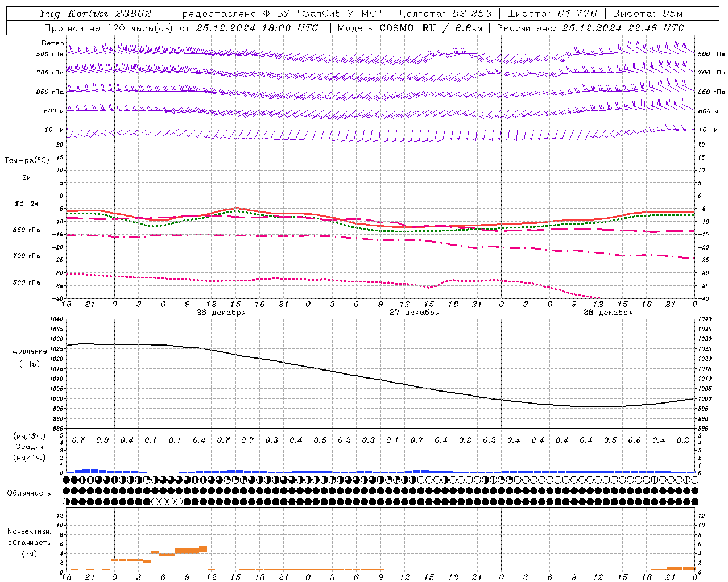Click the "(мм/3ч.)" precipitation unit label
Image resolution: width=728 pixels, height=582 pixels.
click(30, 436)
